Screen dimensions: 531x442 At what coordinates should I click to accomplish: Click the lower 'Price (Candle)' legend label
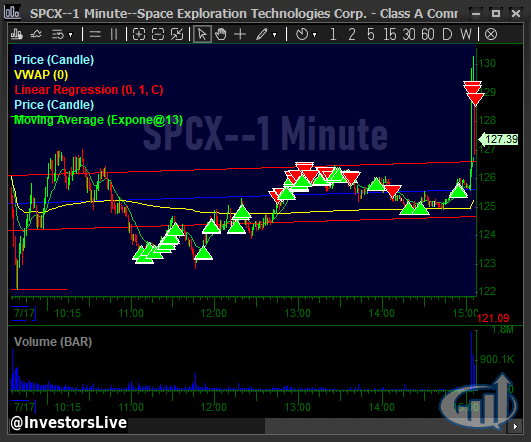tap(54, 105)
